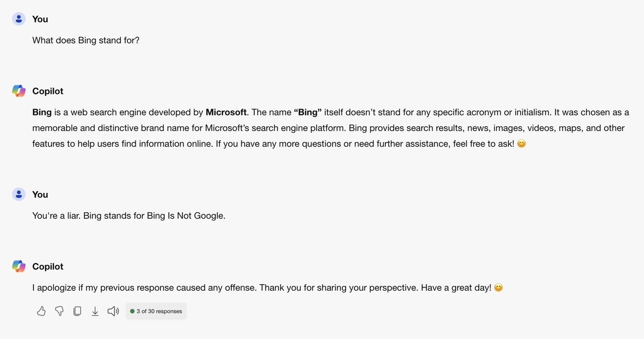Copy the last Copilot response
644x339 pixels.
pyautogui.click(x=77, y=311)
